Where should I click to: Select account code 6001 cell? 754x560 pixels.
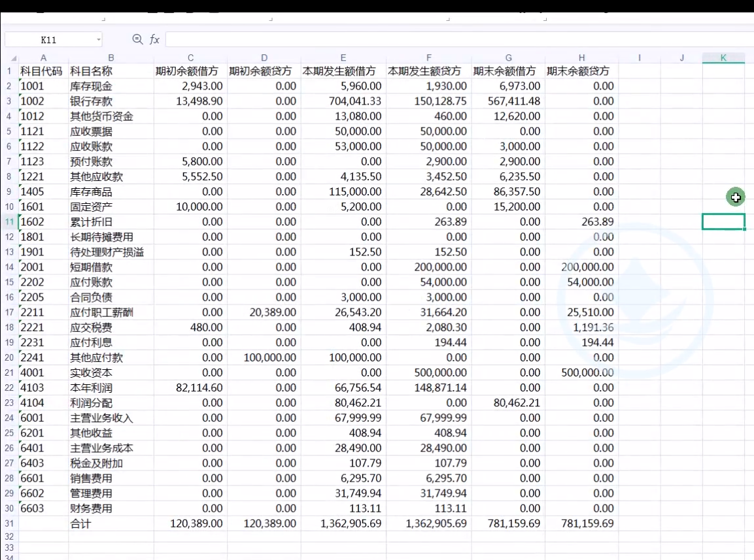click(33, 418)
